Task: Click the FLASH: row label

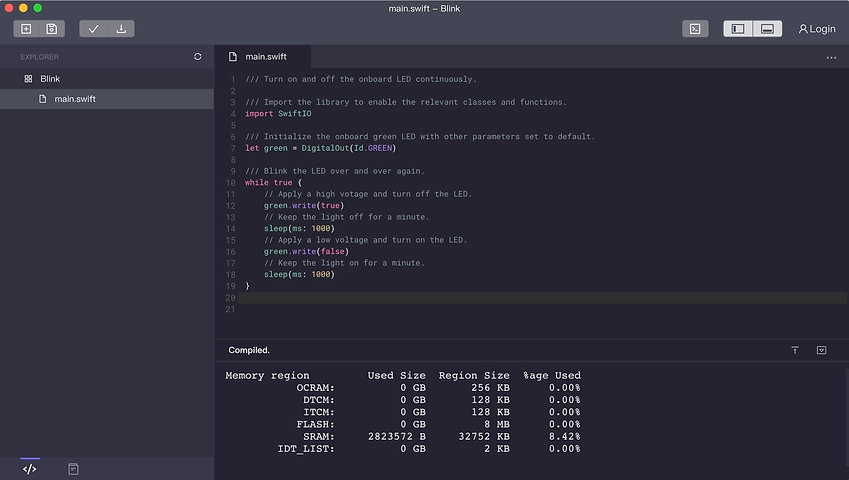Action: click(315, 424)
